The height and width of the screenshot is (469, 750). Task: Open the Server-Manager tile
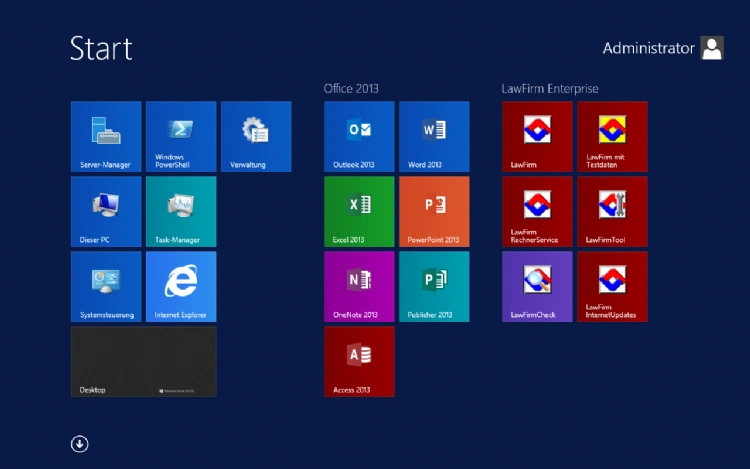pyautogui.click(x=106, y=136)
